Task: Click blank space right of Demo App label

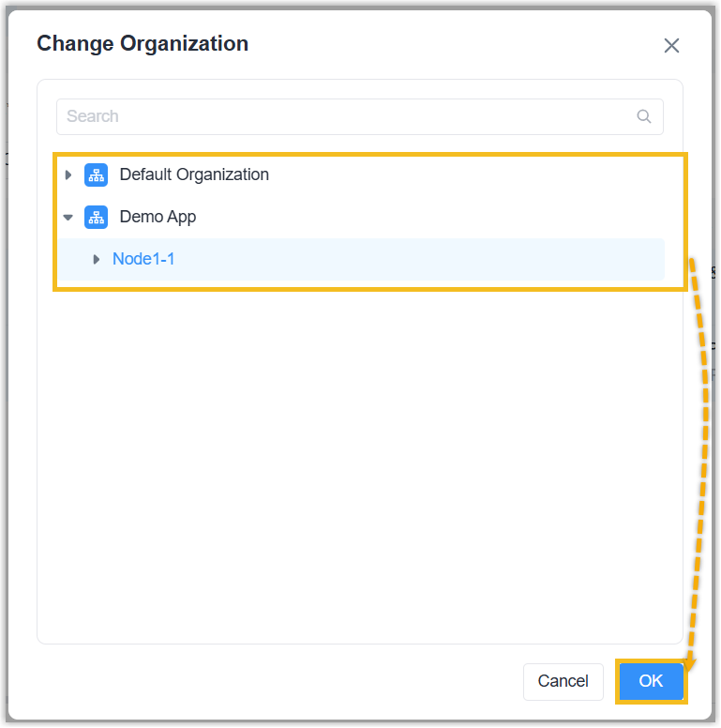Action: (x=422, y=217)
